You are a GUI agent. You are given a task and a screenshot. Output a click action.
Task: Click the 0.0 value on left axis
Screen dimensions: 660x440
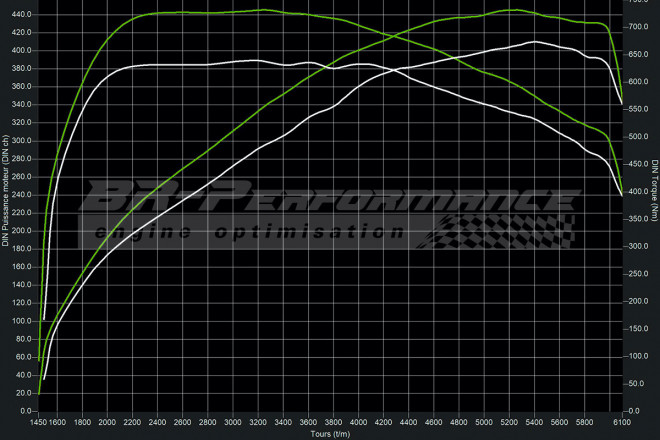coord(26,411)
